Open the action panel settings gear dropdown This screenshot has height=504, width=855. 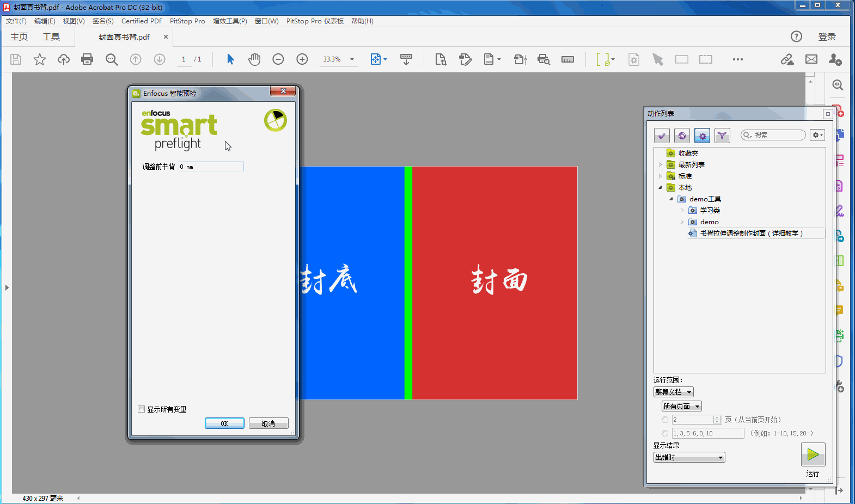click(817, 135)
